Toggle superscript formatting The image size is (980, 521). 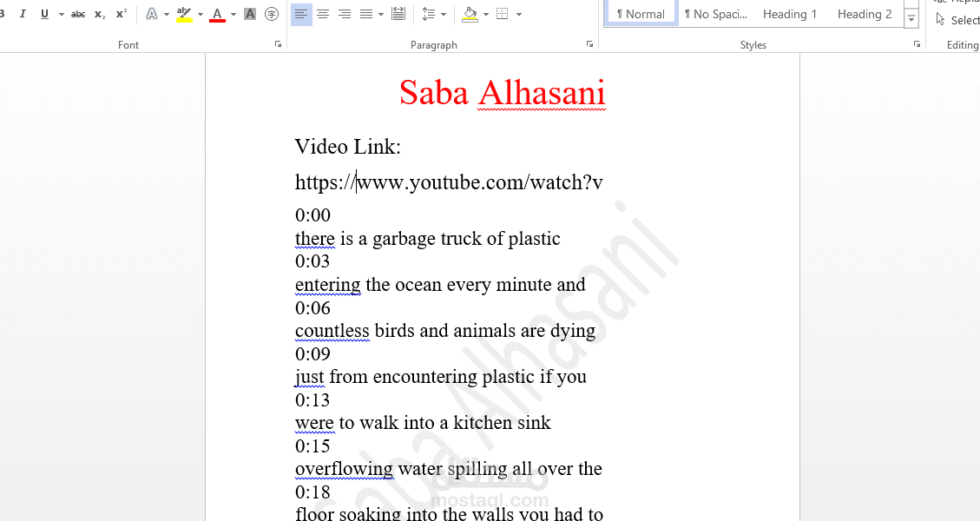(x=122, y=14)
